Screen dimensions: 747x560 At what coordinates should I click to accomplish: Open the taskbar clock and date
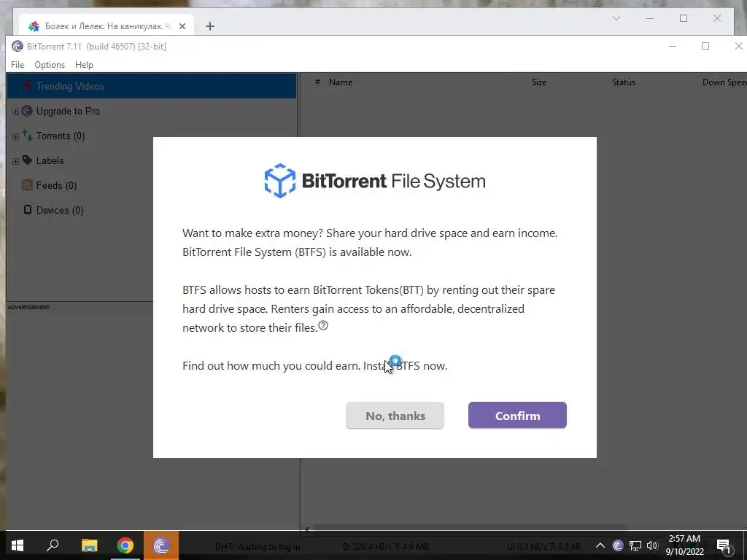coord(684,545)
